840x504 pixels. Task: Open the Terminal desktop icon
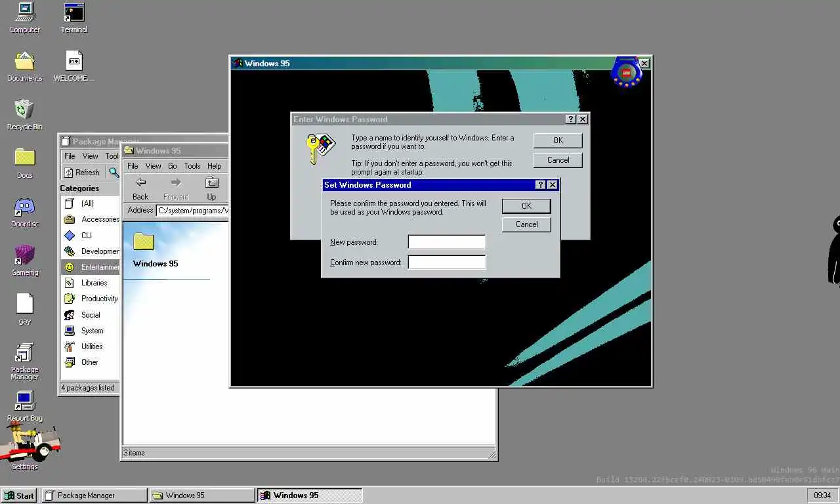tap(74, 18)
